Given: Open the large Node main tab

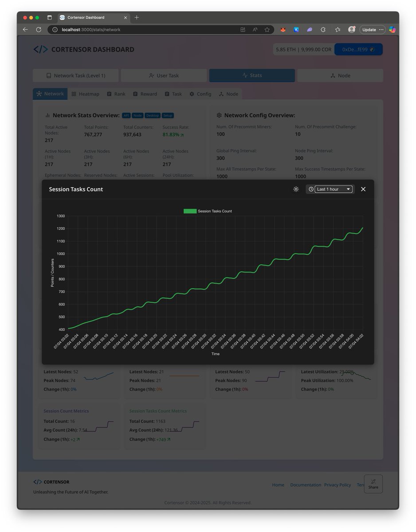Looking at the screenshot, I should point(340,75).
